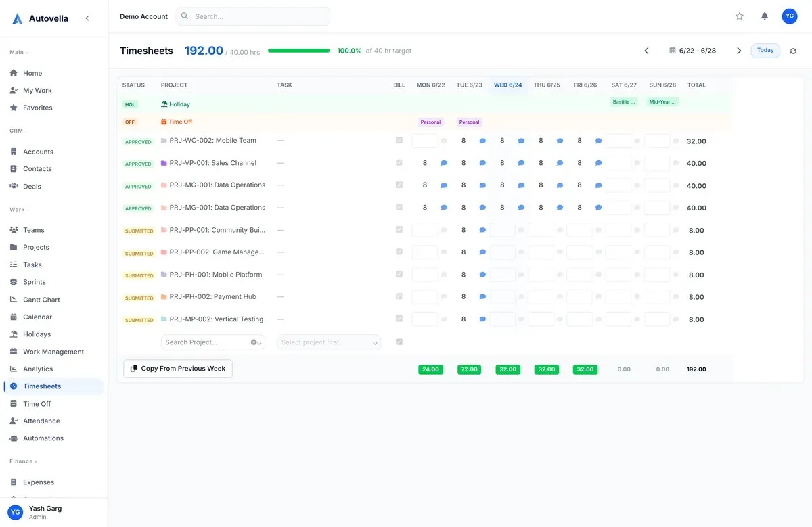Open the YG user avatar menu
The width and height of the screenshot is (812, 527).
coord(790,16)
